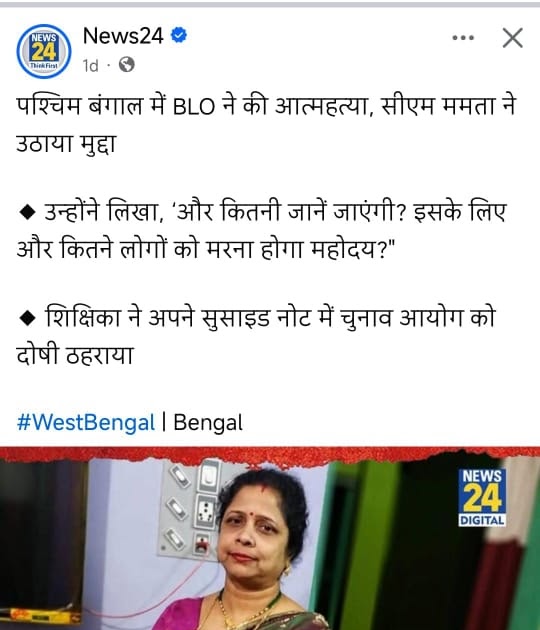Image resolution: width=540 pixels, height=630 pixels.
Task: Open the 1d timestamp link
Action: [x=90, y=65]
